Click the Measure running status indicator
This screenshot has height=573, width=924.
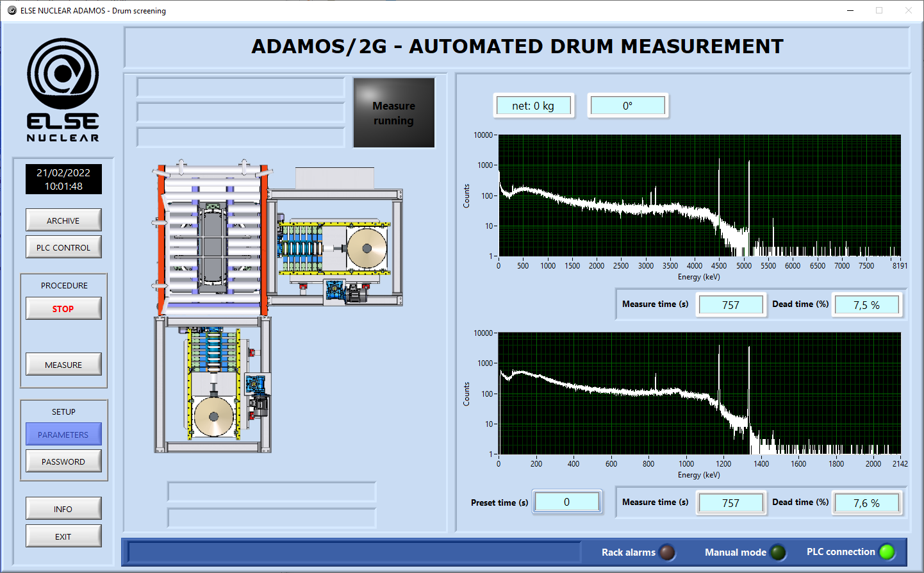coord(394,113)
